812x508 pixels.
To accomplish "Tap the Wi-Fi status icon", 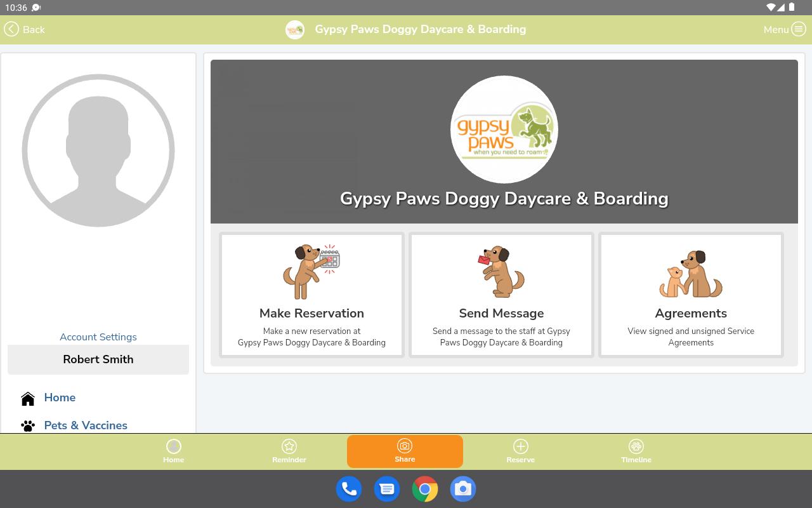I will (x=771, y=8).
